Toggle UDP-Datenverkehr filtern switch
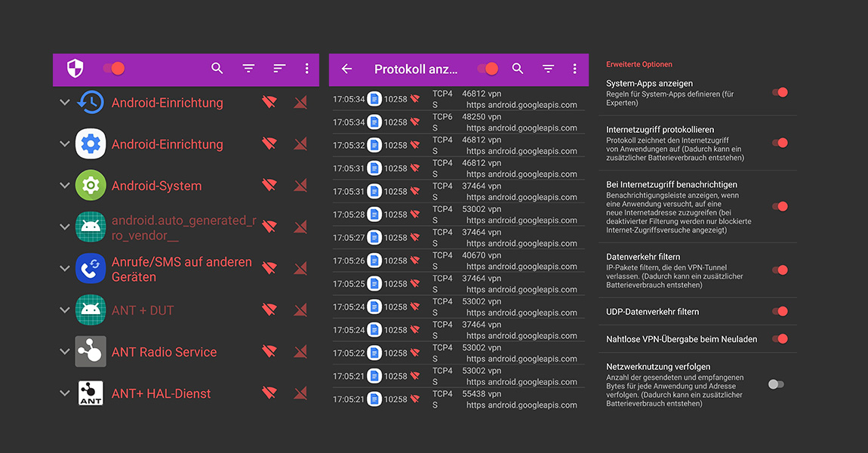Image resolution: width=868 pixels, height=453 pixels. pos(780,311)
